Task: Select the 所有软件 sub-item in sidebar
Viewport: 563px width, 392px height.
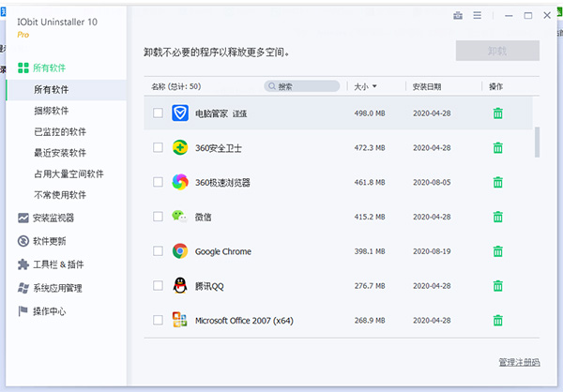Action: pyautogui.click(x=67, y=90)
